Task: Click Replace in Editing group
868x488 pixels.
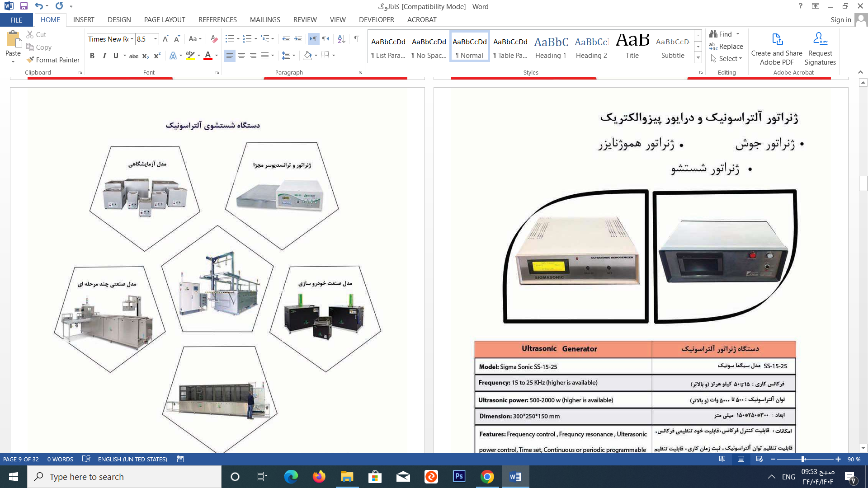Action: pos(726,46)
